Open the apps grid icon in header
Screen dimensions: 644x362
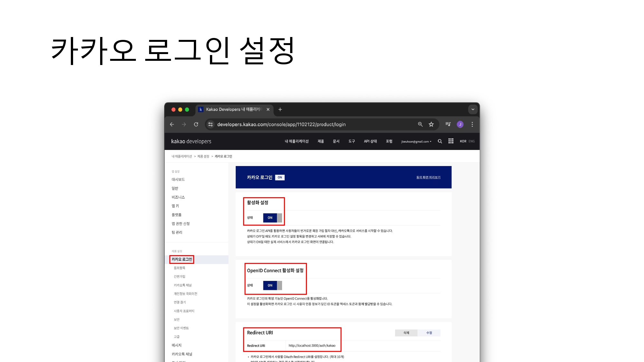pyautogui.click(x=451, y=141)
